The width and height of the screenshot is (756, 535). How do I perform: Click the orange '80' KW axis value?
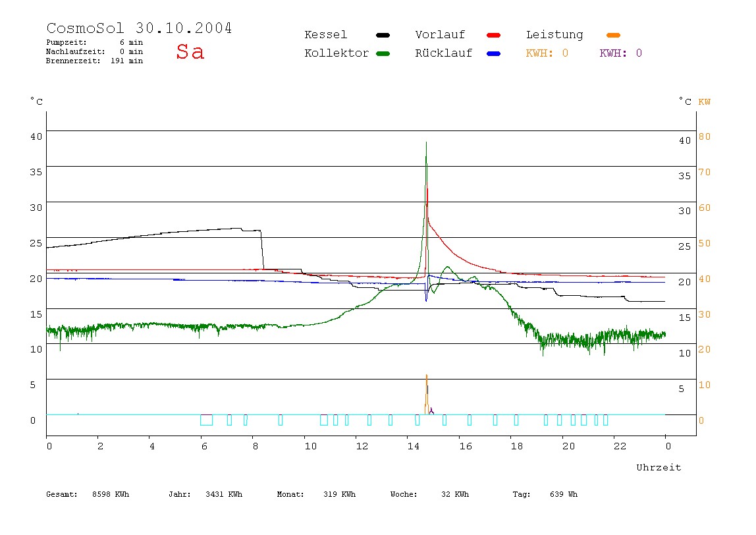tap(705, 136)
